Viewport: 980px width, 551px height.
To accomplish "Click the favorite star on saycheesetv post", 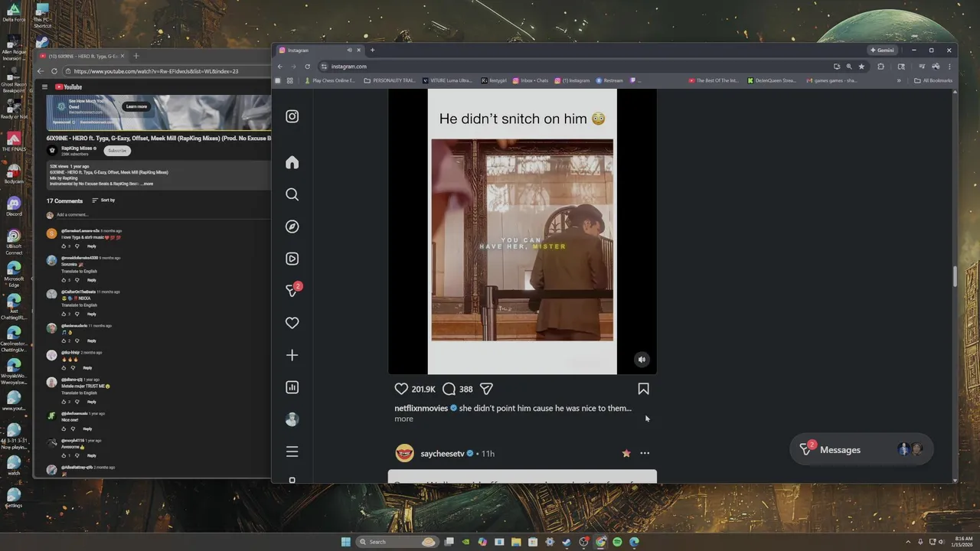I will pyautogui.click(x=626, y=453).
